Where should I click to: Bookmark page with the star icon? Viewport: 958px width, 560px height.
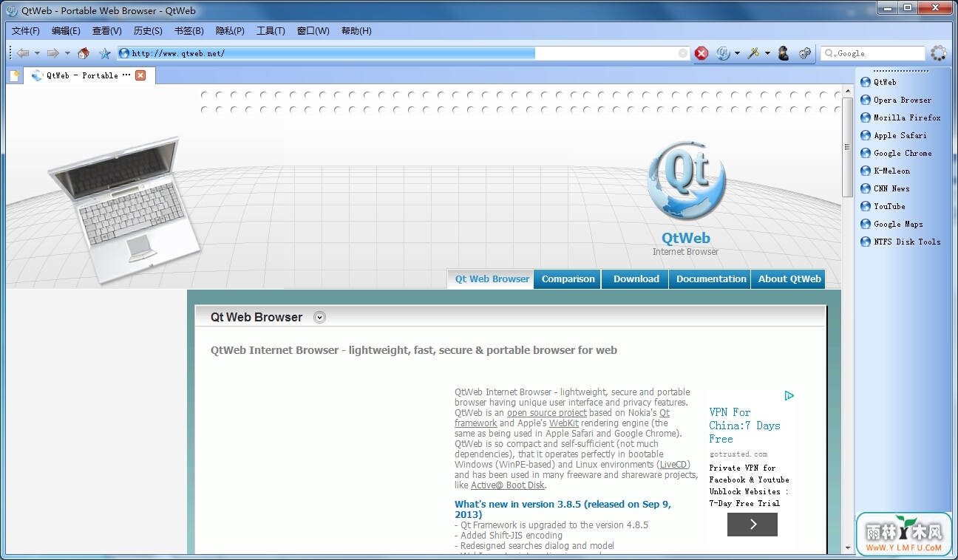[105, 53]
